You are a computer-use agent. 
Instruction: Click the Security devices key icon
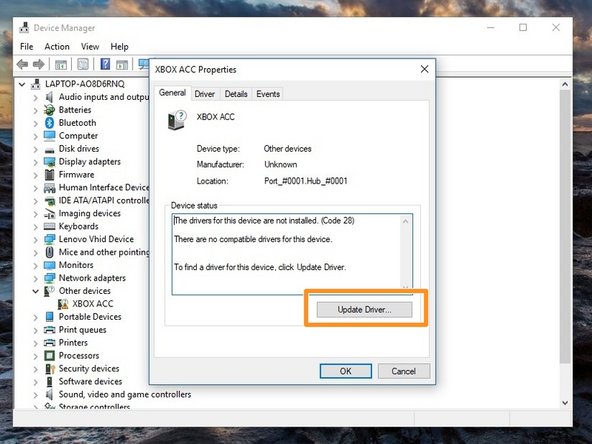click(x=50, y=368)
